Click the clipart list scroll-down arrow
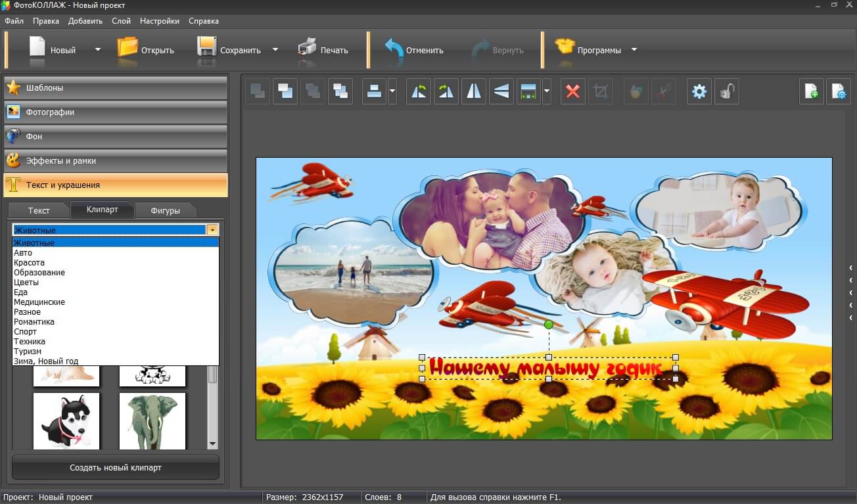This screenshot has width=857, height=504. (212, 444)
